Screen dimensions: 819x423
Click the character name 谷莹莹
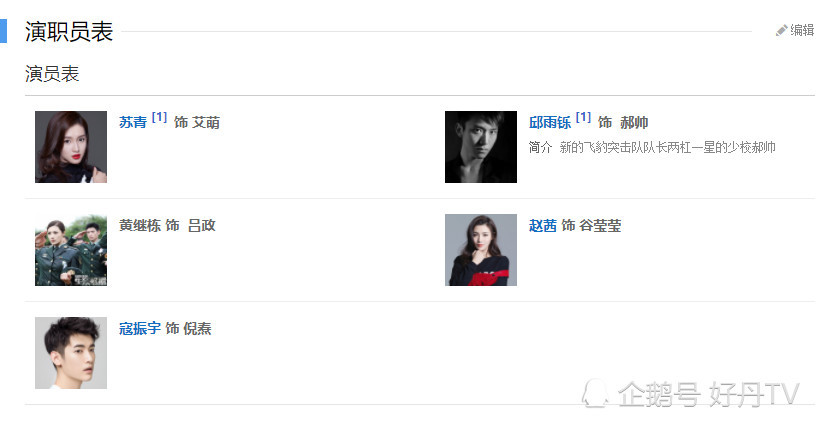(600, 225)
